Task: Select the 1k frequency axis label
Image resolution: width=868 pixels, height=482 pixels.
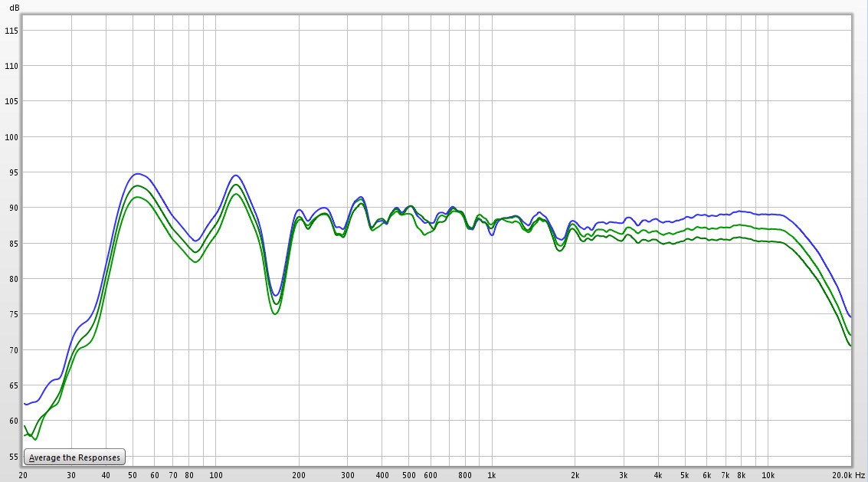Action: 492,475
